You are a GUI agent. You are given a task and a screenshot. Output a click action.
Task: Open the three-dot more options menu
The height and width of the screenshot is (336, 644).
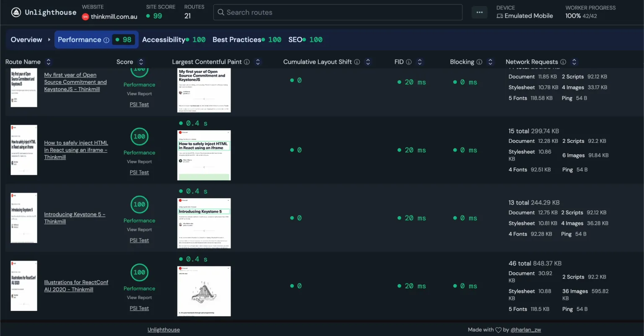click(x=479, y=13)
